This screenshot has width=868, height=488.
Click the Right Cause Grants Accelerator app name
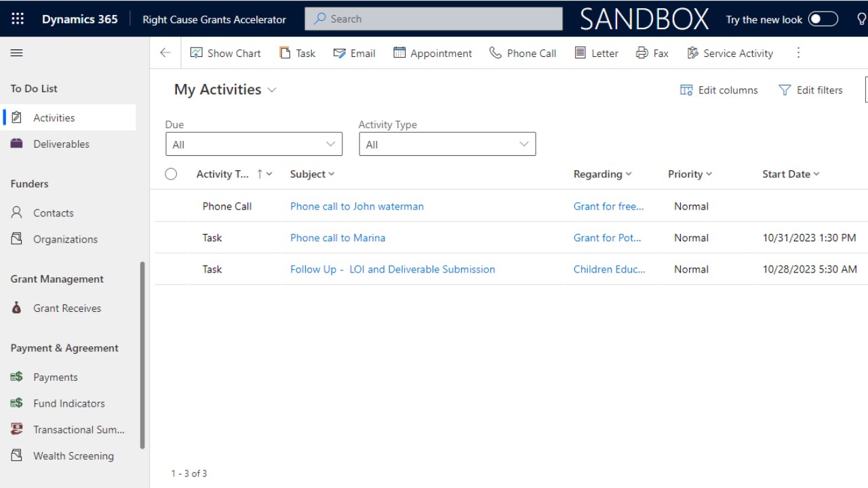coord(214,19)
